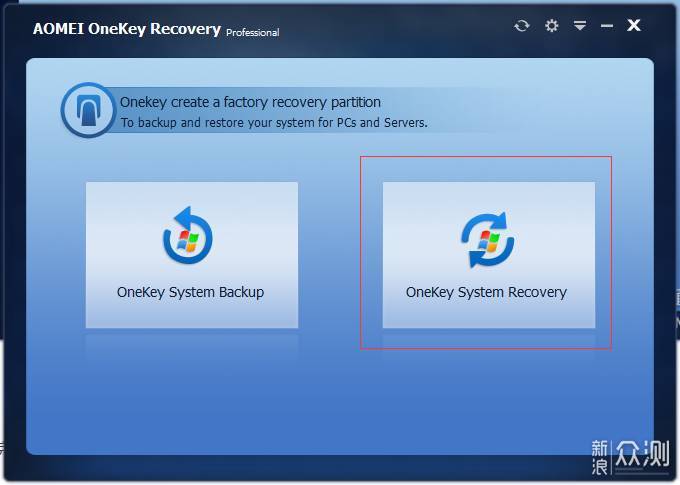Select the OneKey System Backup label
680x485 pixels.
click(190, 293)
